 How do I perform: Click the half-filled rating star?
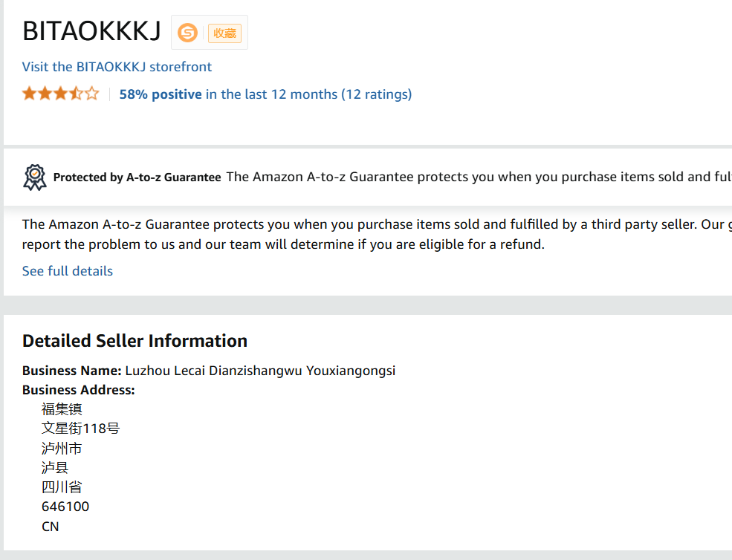[x=77, y=94]
